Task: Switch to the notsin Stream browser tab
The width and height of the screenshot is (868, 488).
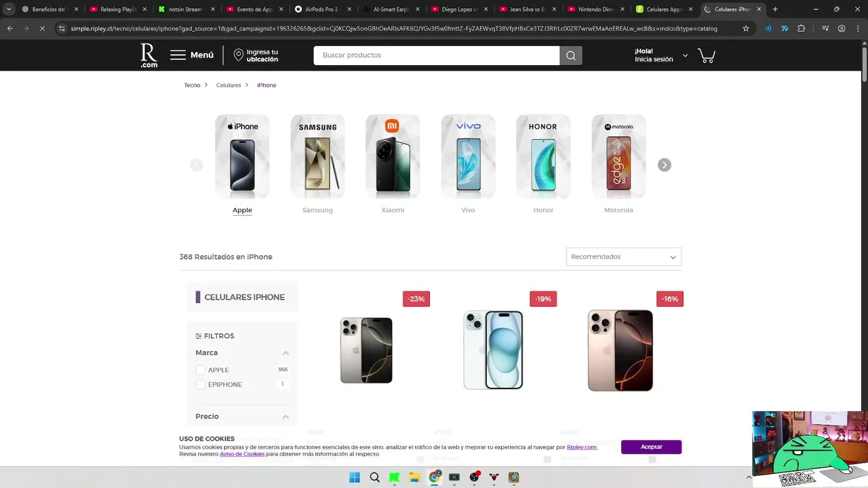Action: [x=185, y=9]
